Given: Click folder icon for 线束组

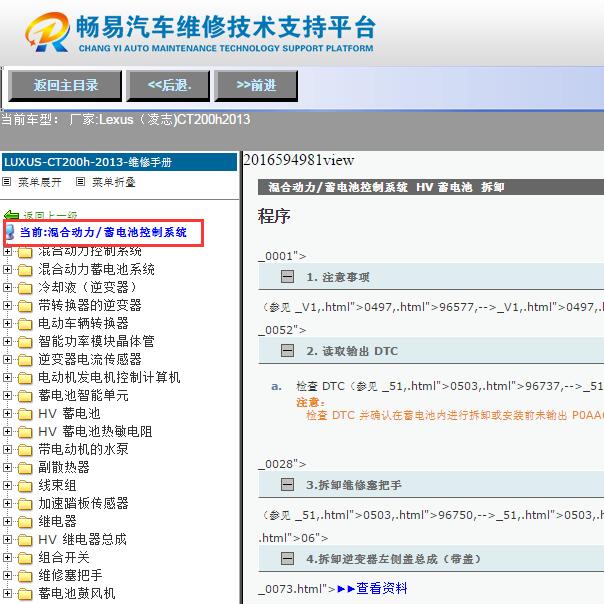Looking at the screenshot, I should pyautogui.click(x=25, y=486).
